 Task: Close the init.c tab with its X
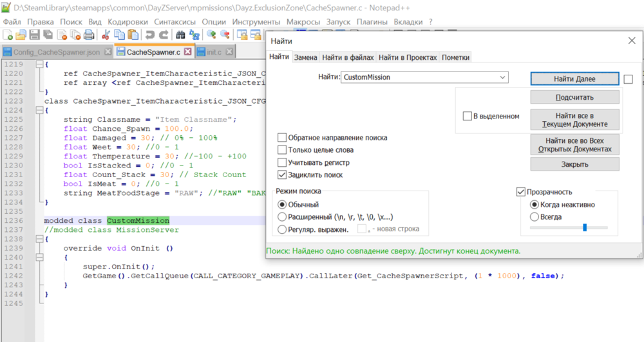(x=229, y=52)
